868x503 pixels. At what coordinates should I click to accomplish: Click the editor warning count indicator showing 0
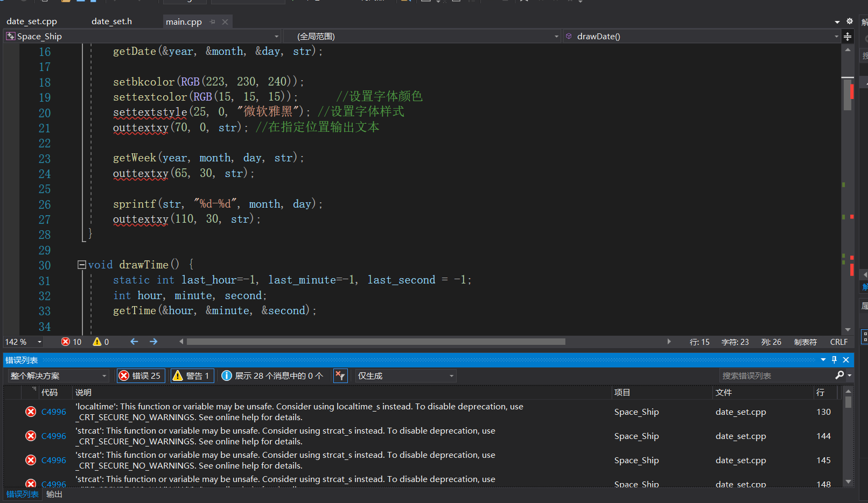pyautogui.click(x=101, y=342)
